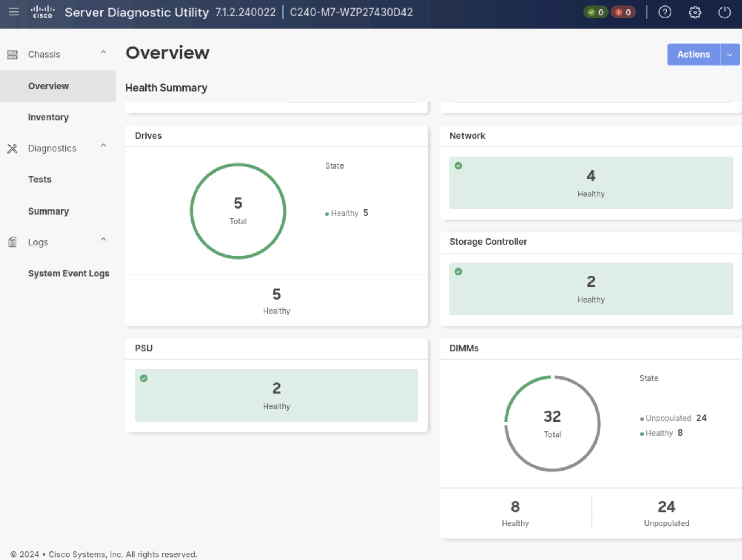Open the Inventory page
This screenshot has width=742, height=560.
pyautogui.click(x=49, y=117)
